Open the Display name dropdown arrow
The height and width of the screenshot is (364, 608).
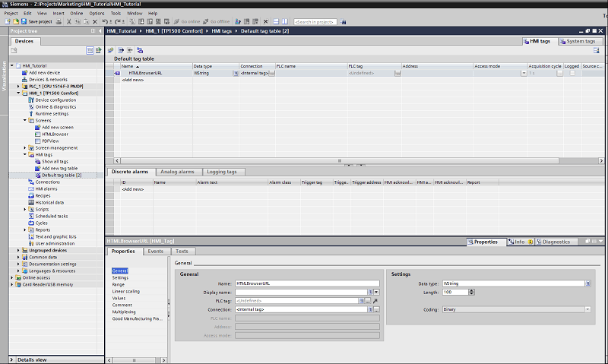376,293
